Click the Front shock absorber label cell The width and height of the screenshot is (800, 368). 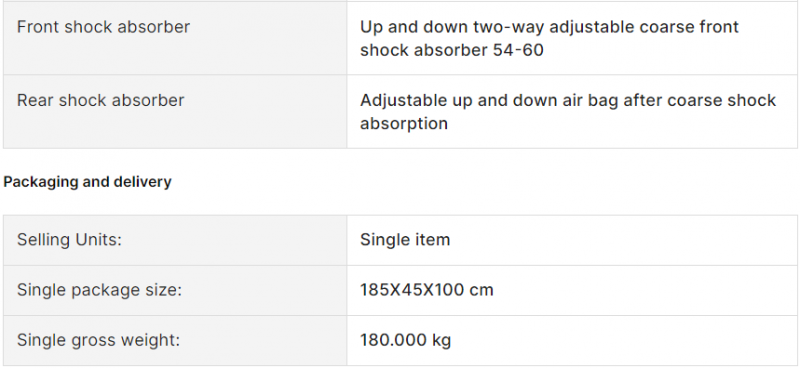pos(175,38)
